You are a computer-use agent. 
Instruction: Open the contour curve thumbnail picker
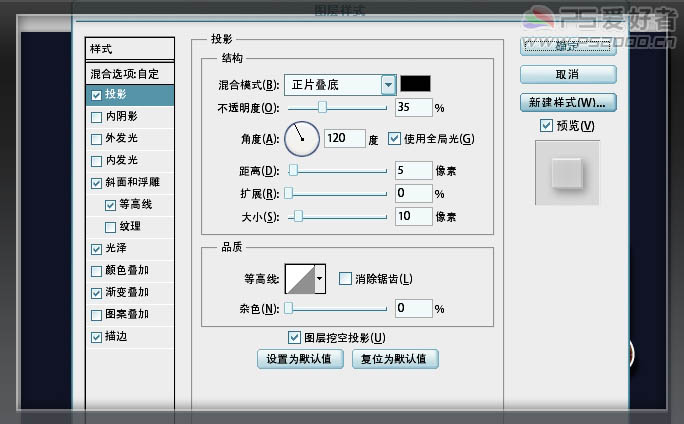pos(300,278)
